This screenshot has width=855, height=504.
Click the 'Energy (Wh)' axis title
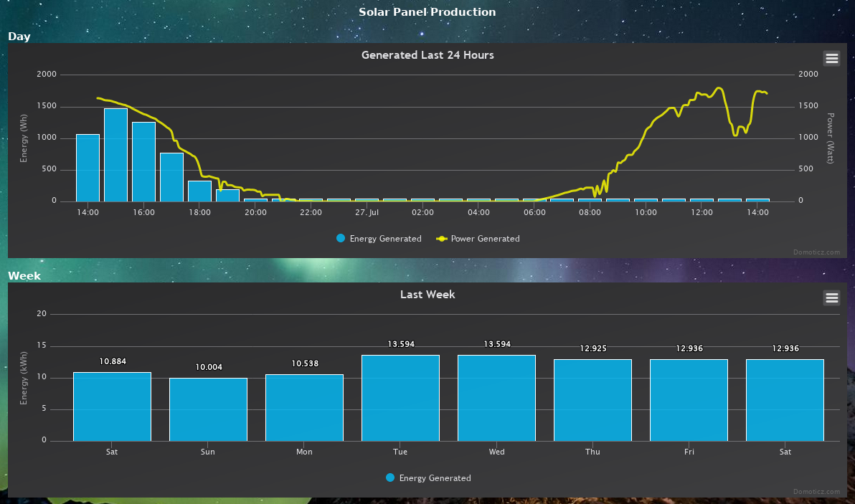click(24, 138)
